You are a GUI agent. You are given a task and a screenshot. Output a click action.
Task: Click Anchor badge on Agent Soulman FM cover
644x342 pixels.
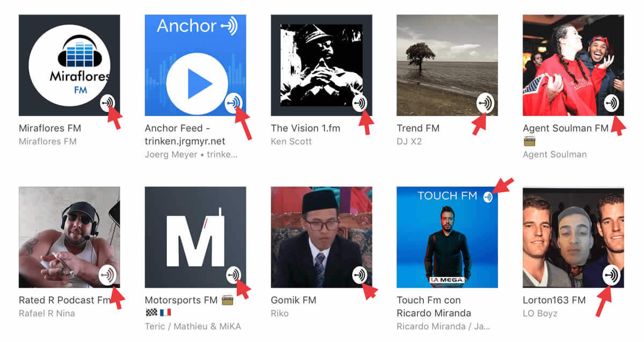612,103
